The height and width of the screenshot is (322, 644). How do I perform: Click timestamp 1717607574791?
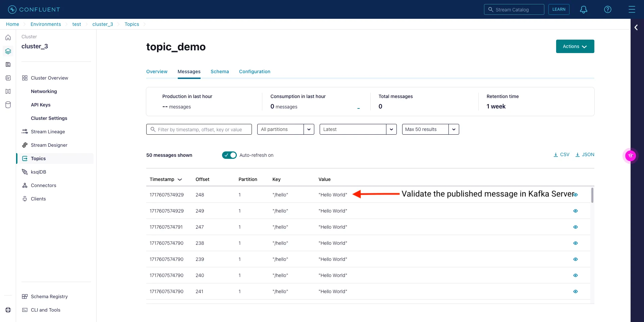pyautogui.click(x=166, y=227)
